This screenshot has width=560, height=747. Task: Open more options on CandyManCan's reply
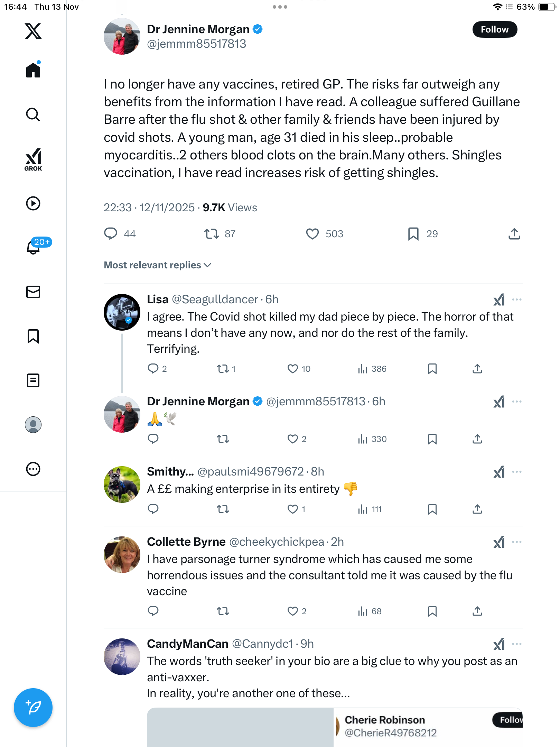pyautogui.click(x=516, y=644)
